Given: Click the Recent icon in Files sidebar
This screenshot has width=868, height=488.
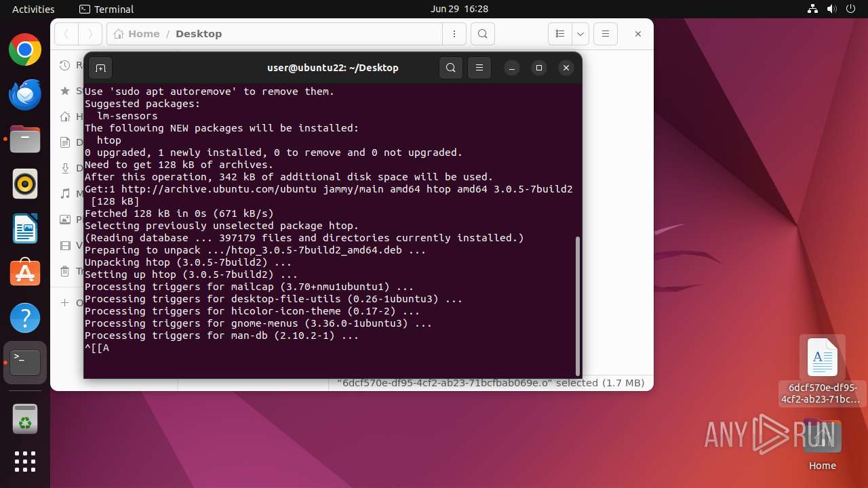Looking at the screenshot, I should click(65, 65).
